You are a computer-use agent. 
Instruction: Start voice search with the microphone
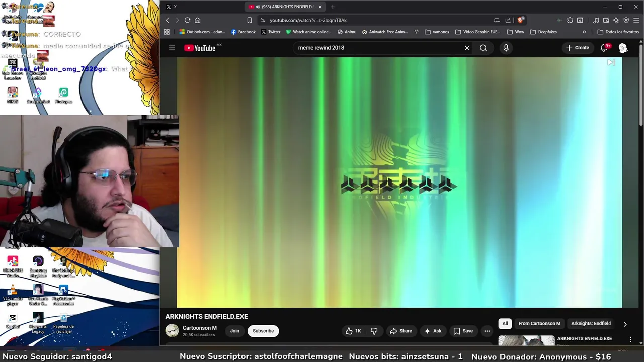click(506, 48)
